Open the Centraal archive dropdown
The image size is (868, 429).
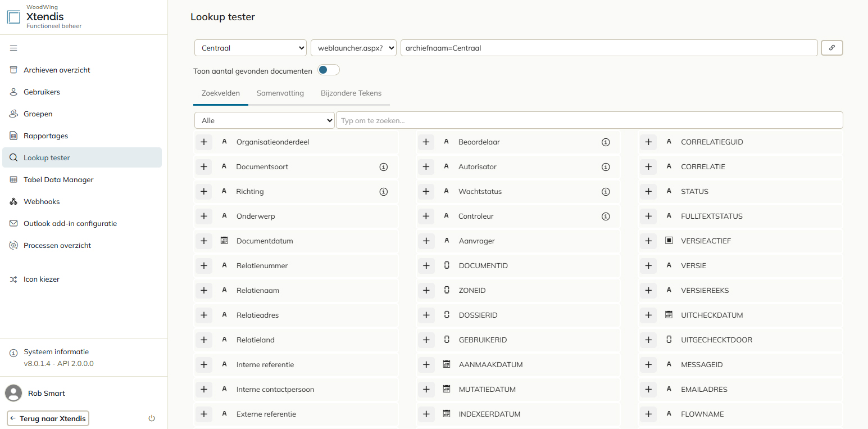click(x=251, y=48)
